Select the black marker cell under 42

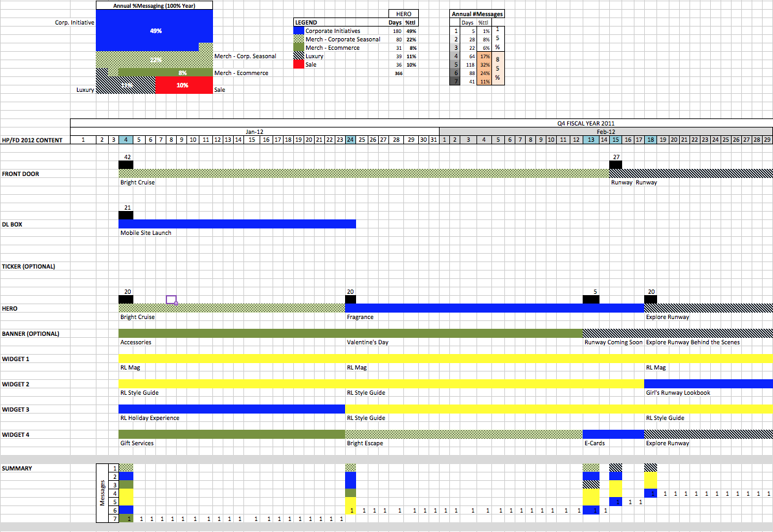126,165
